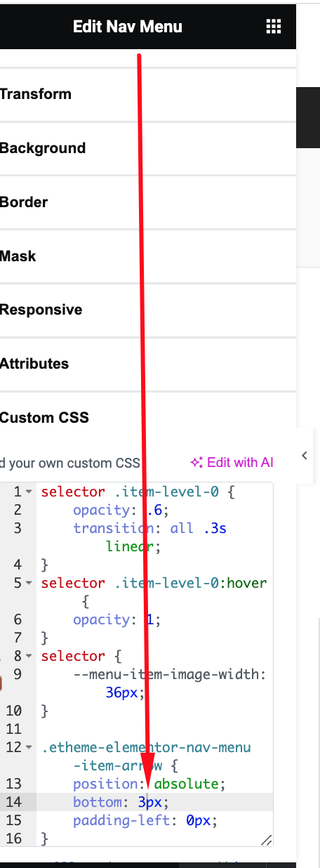Fold the hover rule at line 5
The width and height of the screenshot is (320, 868).
(28, 583)
